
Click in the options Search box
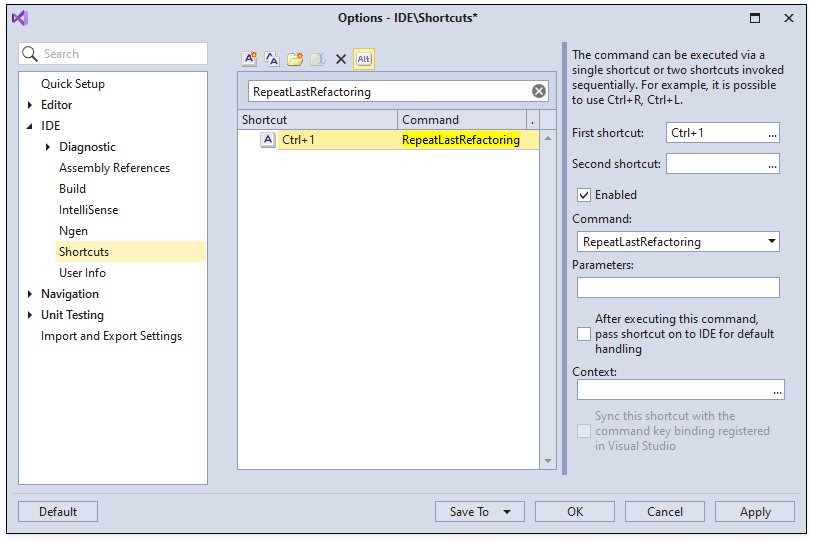[x=113, y=54]
